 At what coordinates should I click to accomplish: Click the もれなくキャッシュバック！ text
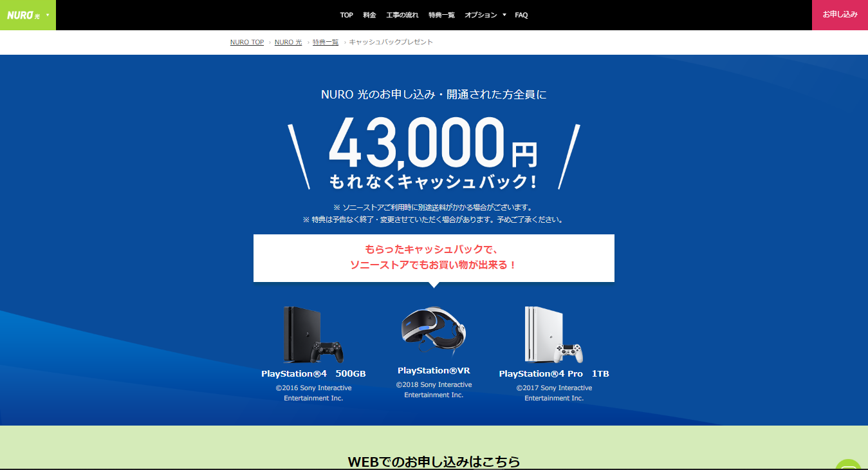(433, 182)
